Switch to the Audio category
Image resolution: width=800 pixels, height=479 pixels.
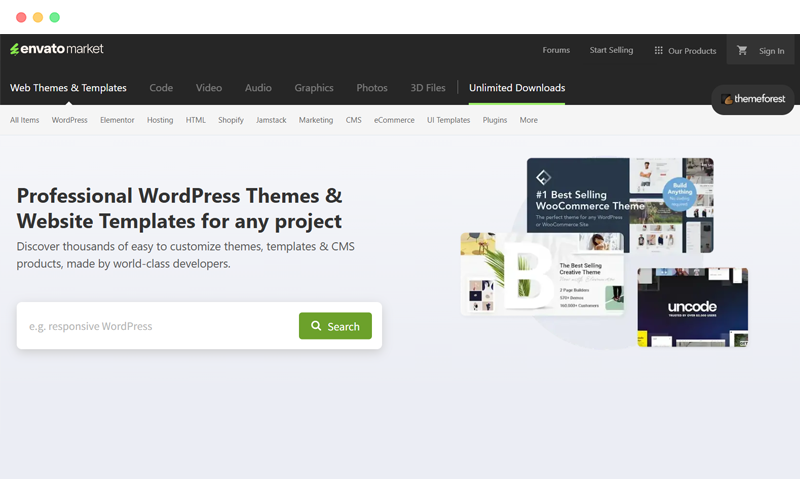[258, 88]
